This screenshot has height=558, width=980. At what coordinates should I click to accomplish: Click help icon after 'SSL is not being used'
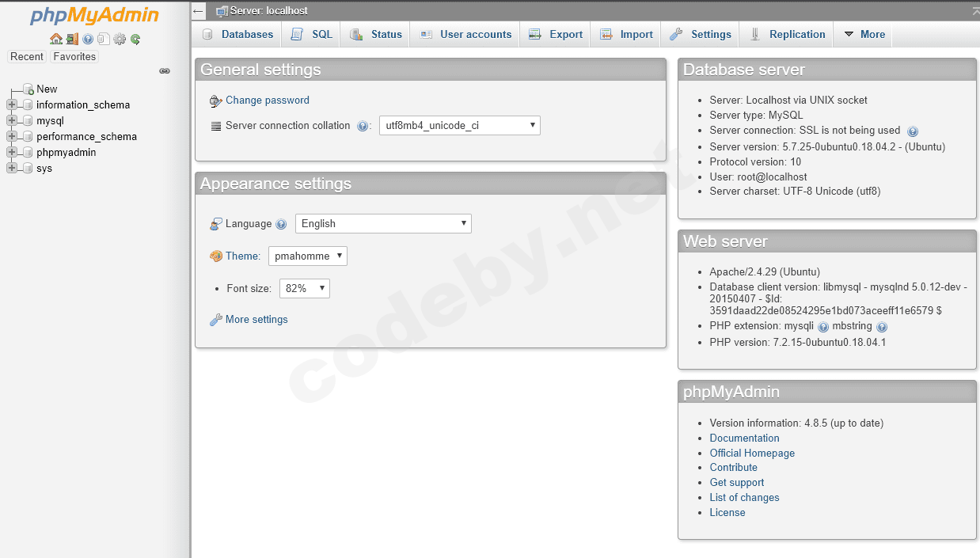point(912,131)
